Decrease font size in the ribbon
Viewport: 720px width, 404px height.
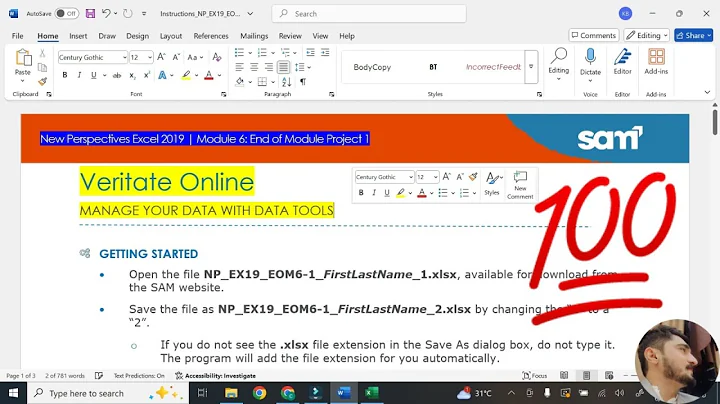pos(176,57)
